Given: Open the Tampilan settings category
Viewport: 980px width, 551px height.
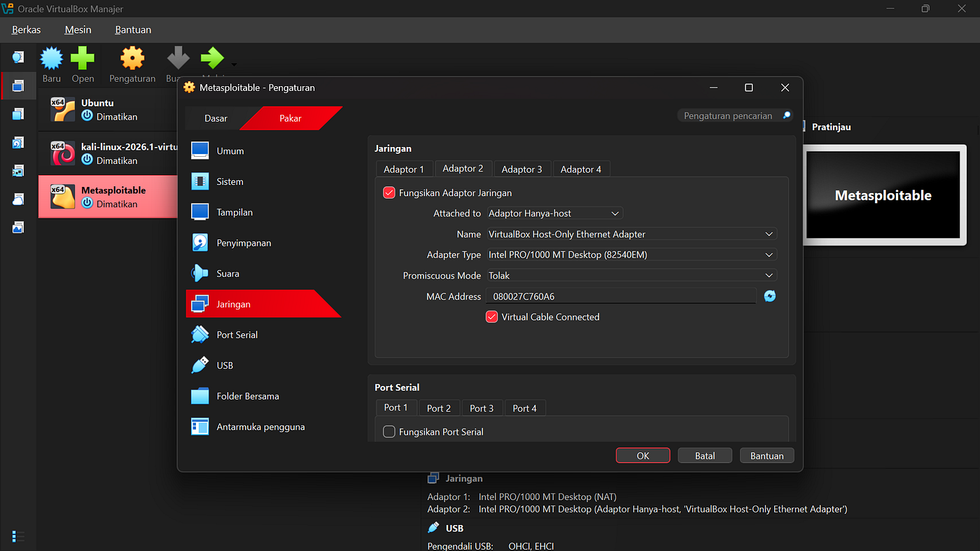Looking at the screenshot, I should 262,212.
